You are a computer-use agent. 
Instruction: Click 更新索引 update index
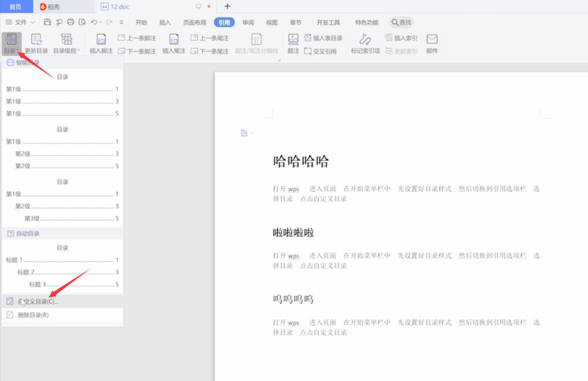point(401,51)
